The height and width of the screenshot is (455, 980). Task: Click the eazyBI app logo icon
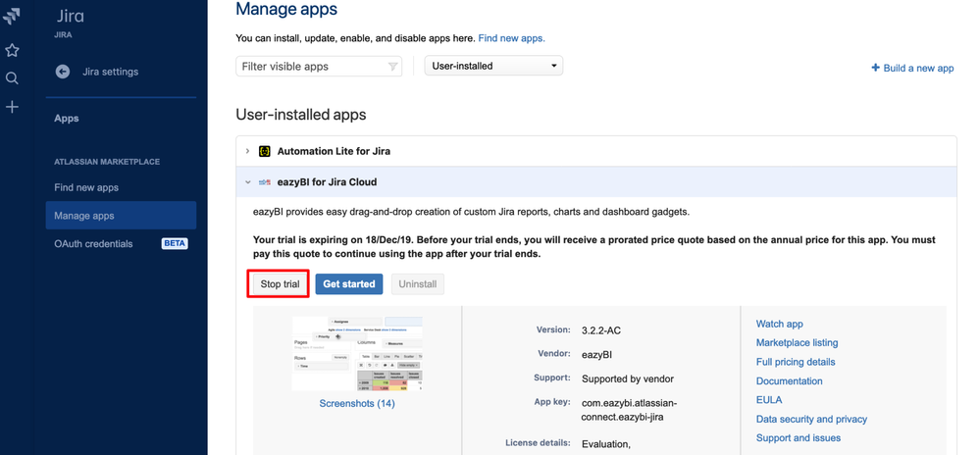[x=265, y=182]
